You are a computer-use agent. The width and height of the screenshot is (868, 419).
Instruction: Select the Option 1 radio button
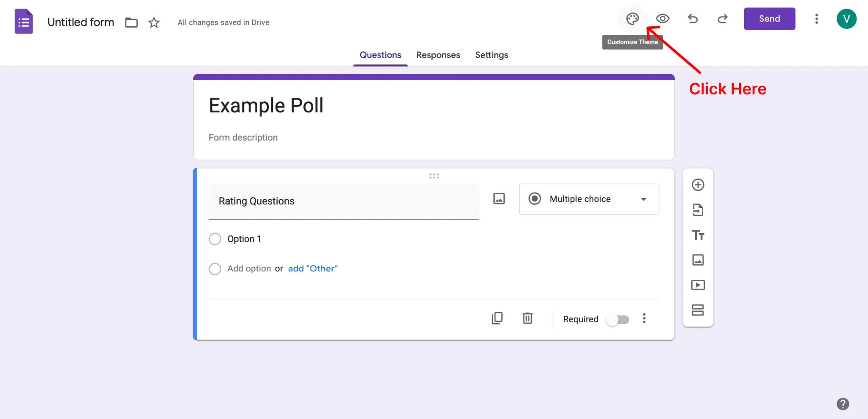pyautogui.click(x=215, y=239)
